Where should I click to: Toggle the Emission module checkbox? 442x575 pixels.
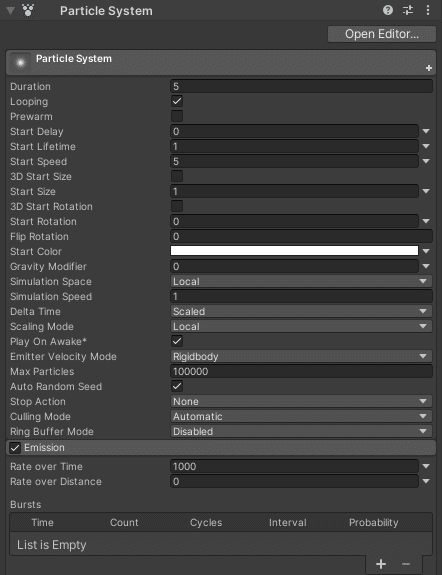(x=15, y=448)
